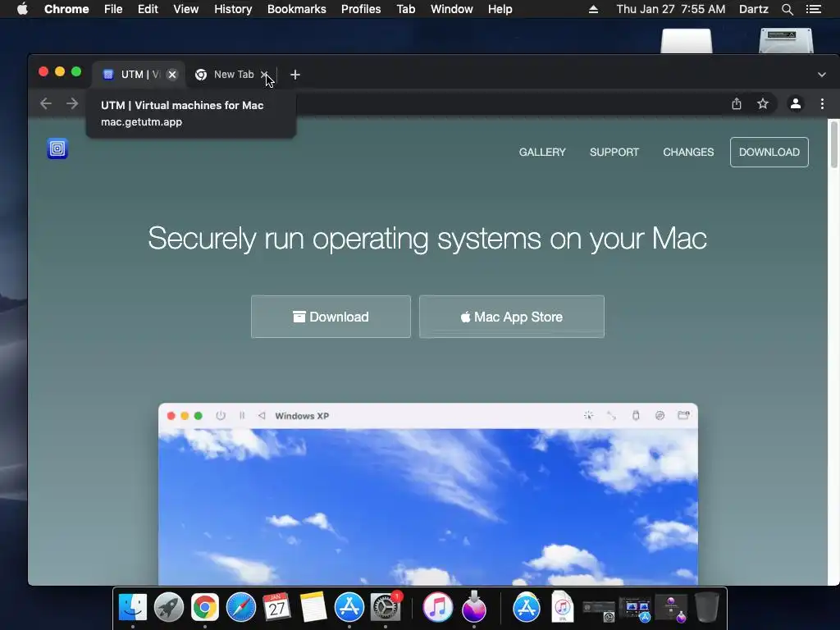Open the History menu

click(x=233, y=9)
